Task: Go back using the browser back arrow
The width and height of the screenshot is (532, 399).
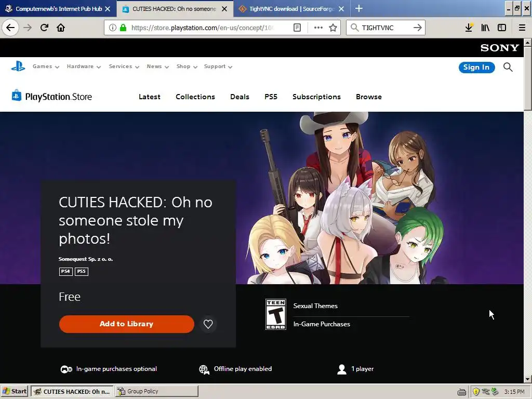Action: point(10,28)
